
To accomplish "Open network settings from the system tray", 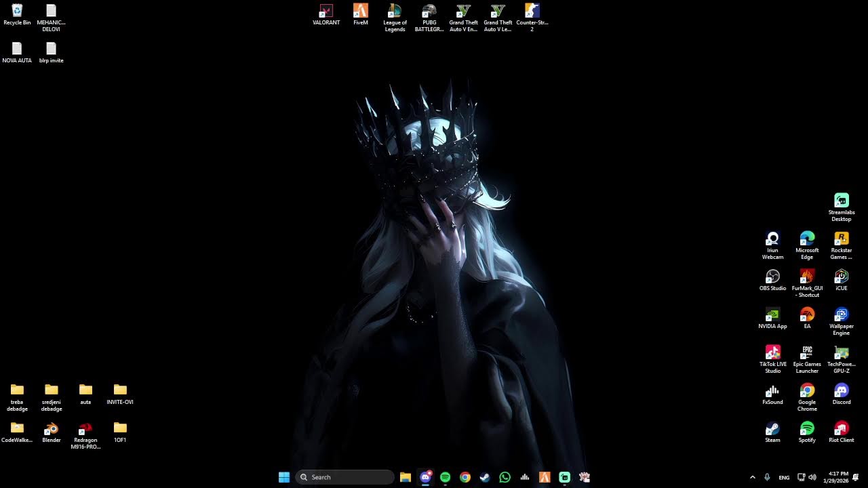I will [801, 477].
